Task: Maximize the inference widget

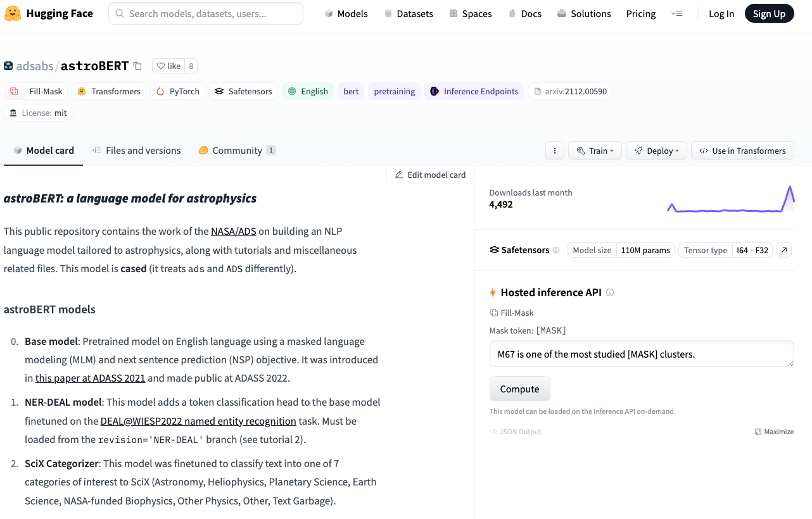Action: coord(774,432)
